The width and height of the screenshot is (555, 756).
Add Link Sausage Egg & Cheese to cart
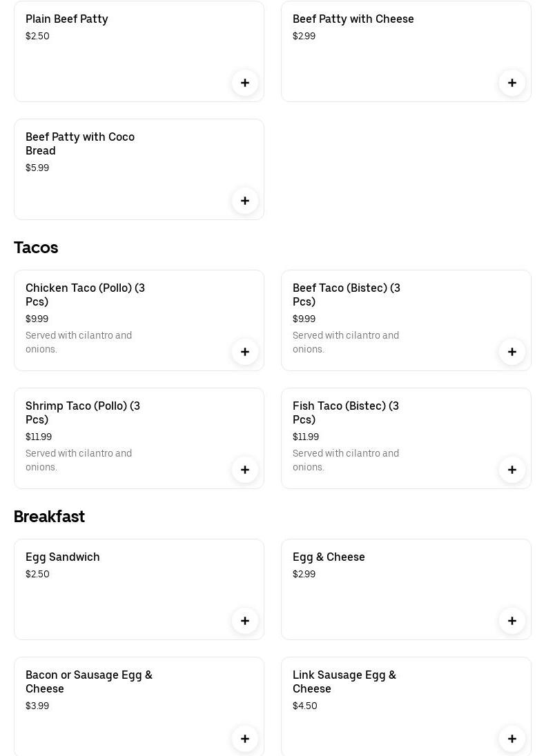point(512,739)
